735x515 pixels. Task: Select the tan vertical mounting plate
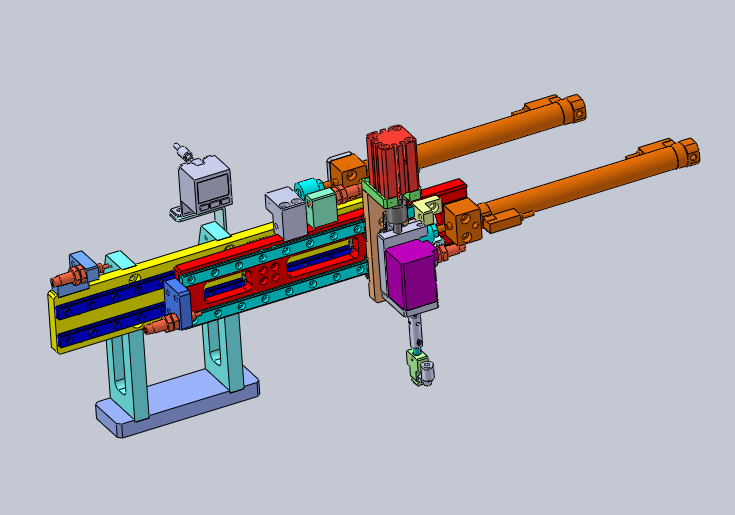(373, 248)
